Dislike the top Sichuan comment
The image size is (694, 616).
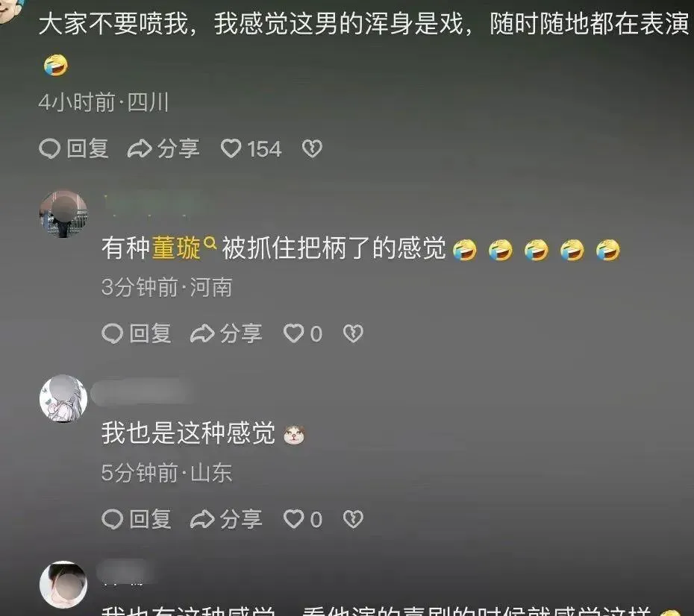pyautogui.click(x=312, y=148)
